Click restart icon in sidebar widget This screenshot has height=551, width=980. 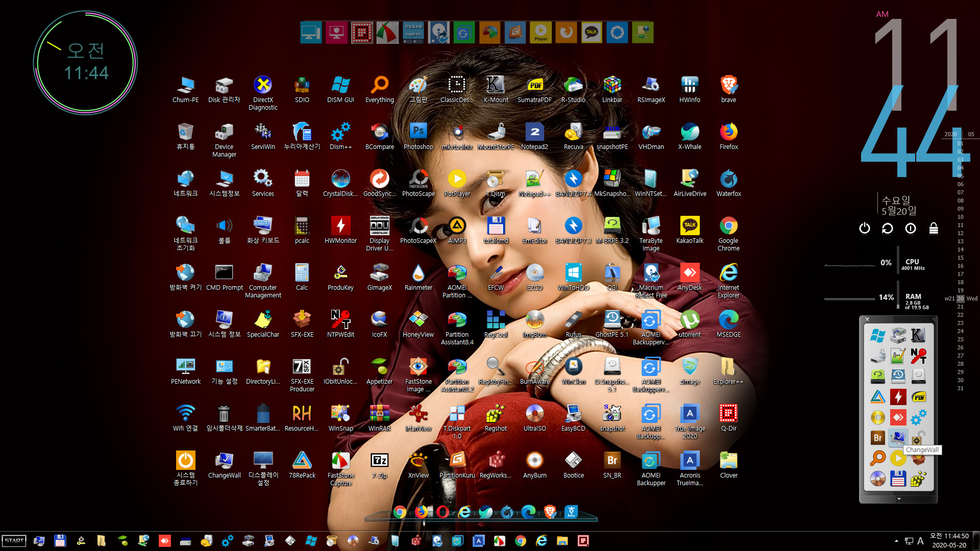point(887,228)
